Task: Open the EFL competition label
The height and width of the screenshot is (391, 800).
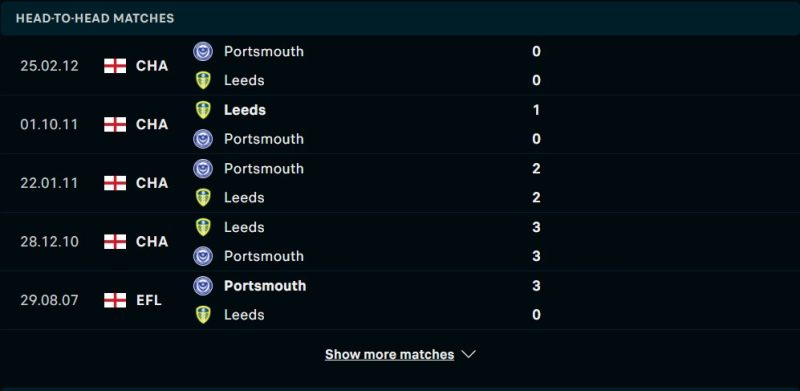Action: coord(148,300)
